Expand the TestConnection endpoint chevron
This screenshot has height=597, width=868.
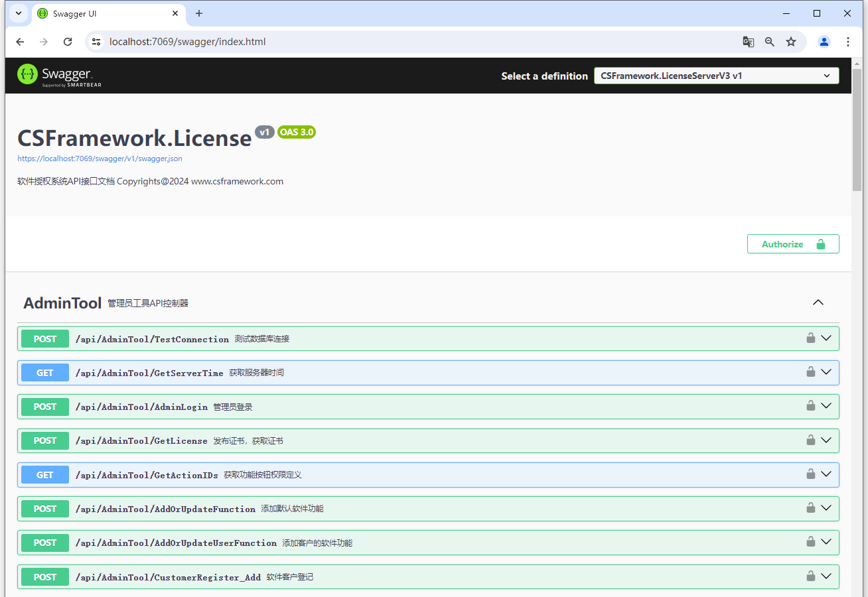(x=826, y=338)
